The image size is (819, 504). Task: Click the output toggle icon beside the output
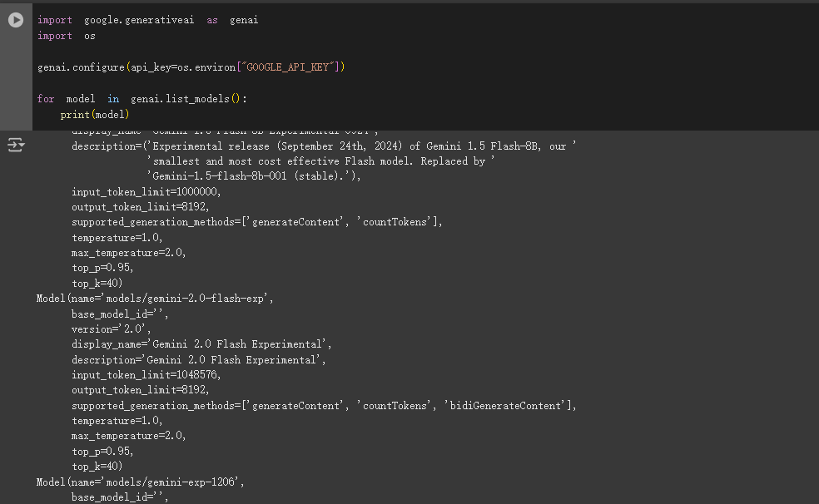pyautogui.click(x=16, y=146)
